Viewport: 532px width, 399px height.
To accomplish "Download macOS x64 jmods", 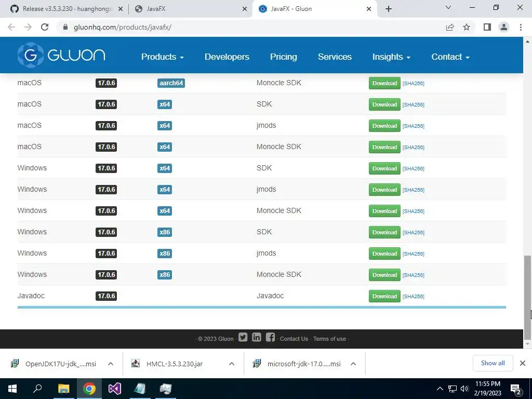I will pos(384,126).
